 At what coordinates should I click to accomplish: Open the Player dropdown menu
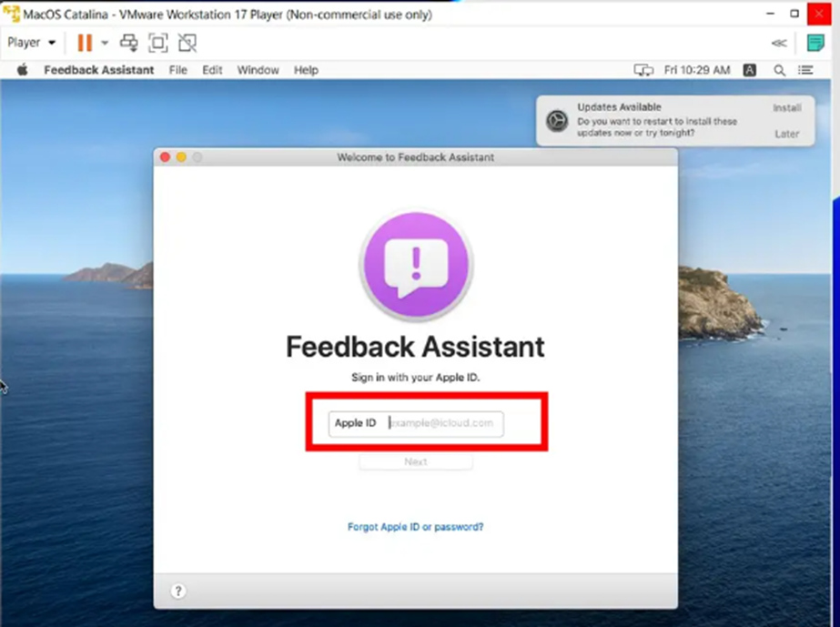point(32,43)
